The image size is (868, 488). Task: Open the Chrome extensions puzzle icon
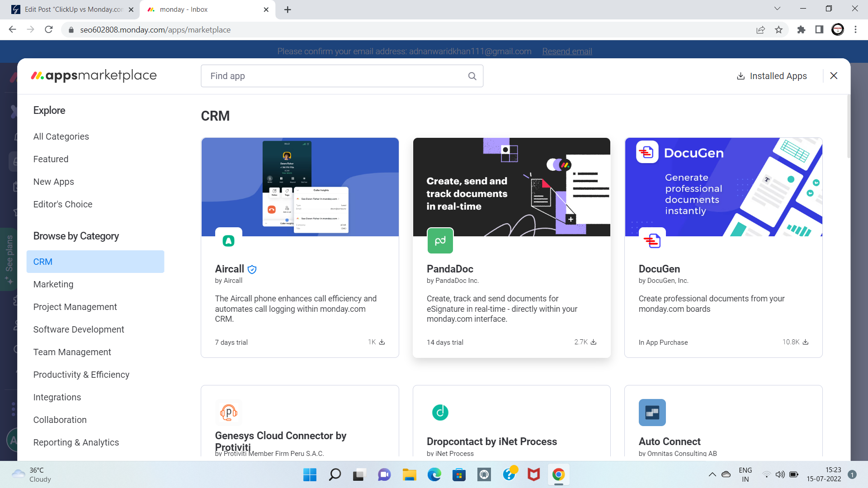pyautogui.click(x=801, y=29)
